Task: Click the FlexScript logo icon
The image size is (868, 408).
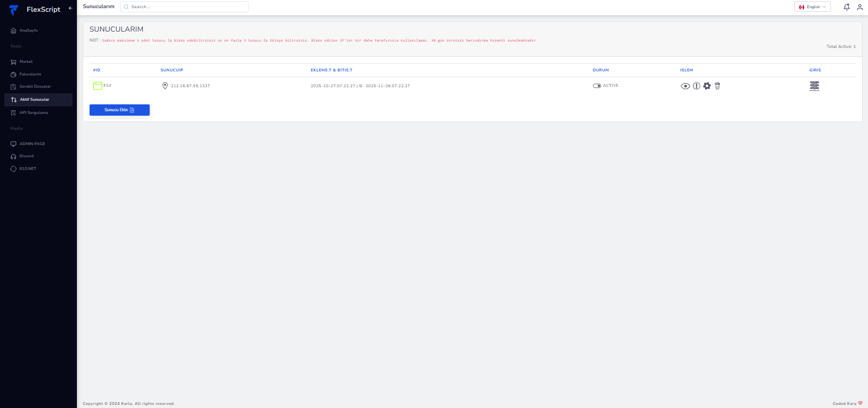Action: [14, 9]
